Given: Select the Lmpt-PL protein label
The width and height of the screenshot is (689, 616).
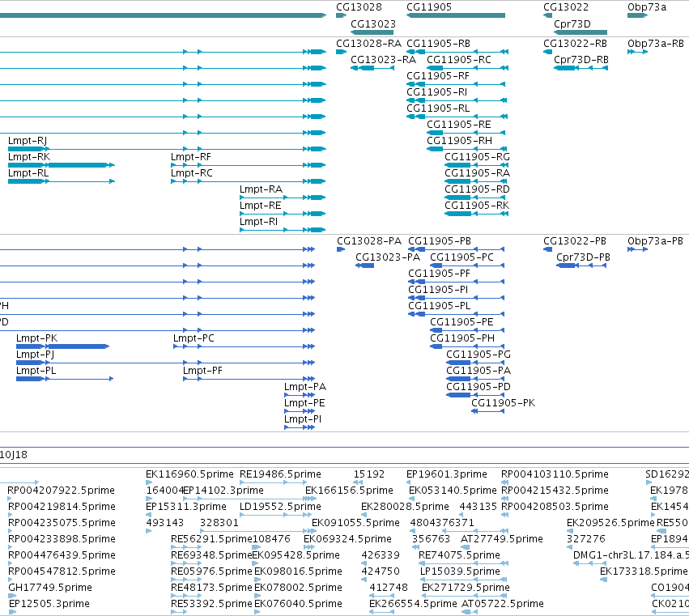Looking at the screenshot, I should pyautogui.click(x=36, y=371).
